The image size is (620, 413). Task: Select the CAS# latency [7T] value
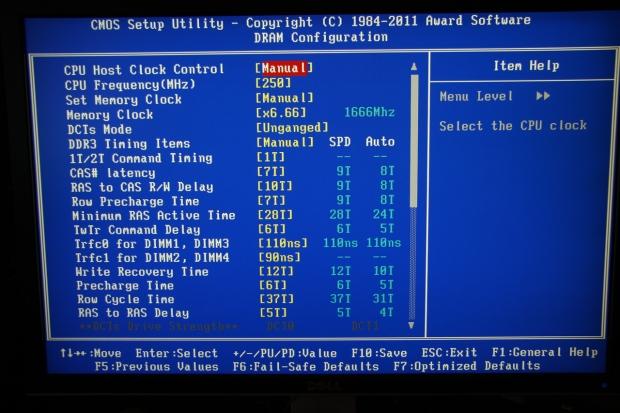click(271, 171)
